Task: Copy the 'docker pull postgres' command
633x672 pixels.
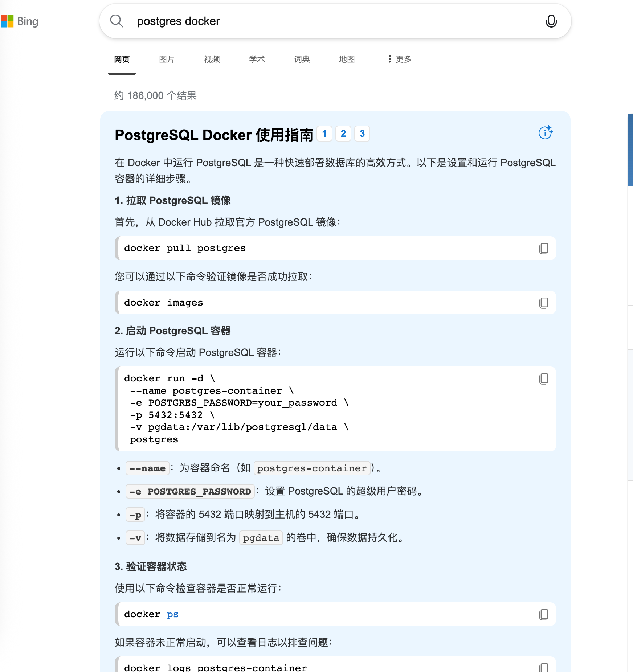Action: [x=543, y=249]
